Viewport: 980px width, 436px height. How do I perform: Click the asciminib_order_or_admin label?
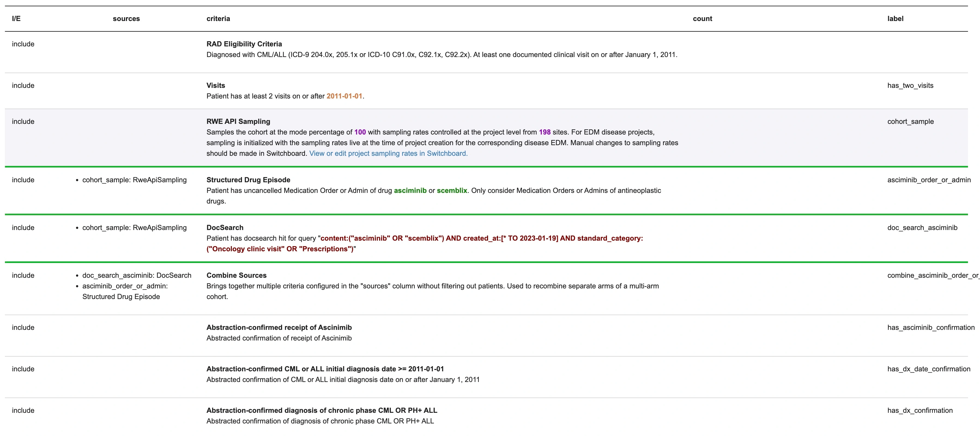point(929,180)
